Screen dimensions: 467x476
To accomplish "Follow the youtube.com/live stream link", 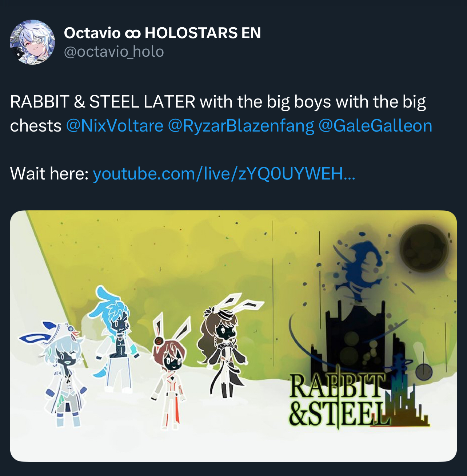I will 224,174.
